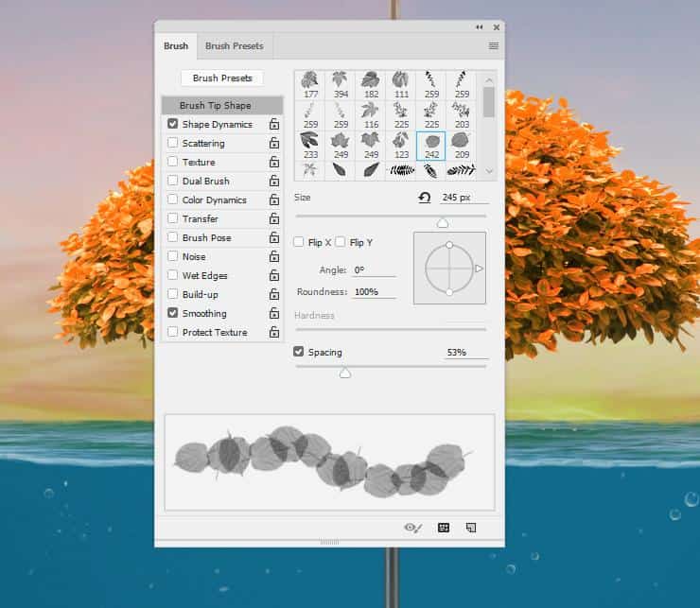Screen dimensions: 700x608
Task: Close the Brush panel
Action: coord(497,27)
